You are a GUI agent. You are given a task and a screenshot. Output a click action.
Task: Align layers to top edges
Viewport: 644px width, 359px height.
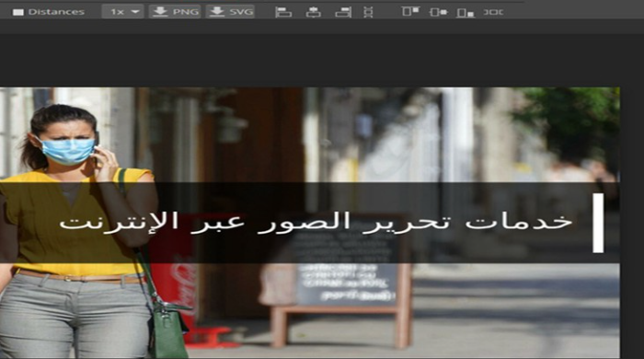[x=410, y=11]
